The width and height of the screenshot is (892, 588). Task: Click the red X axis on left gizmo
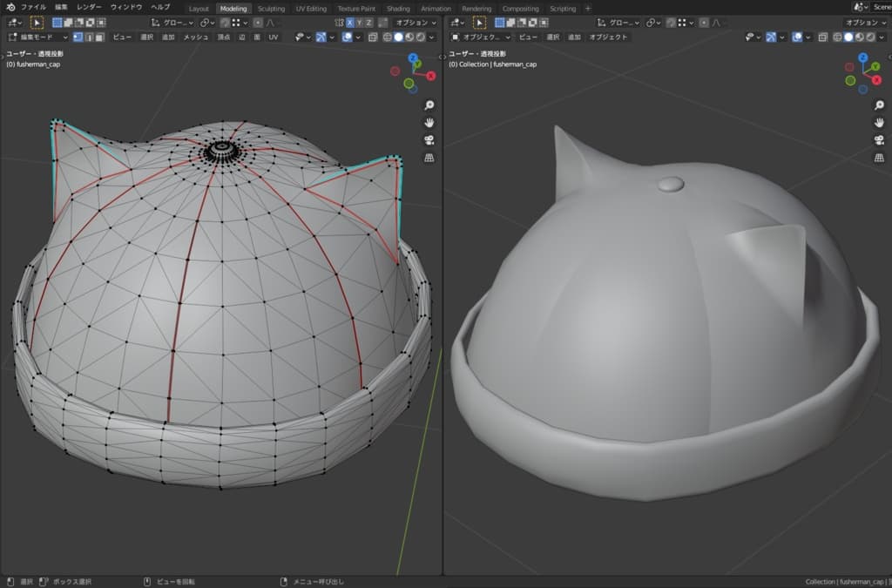[430, 76]
